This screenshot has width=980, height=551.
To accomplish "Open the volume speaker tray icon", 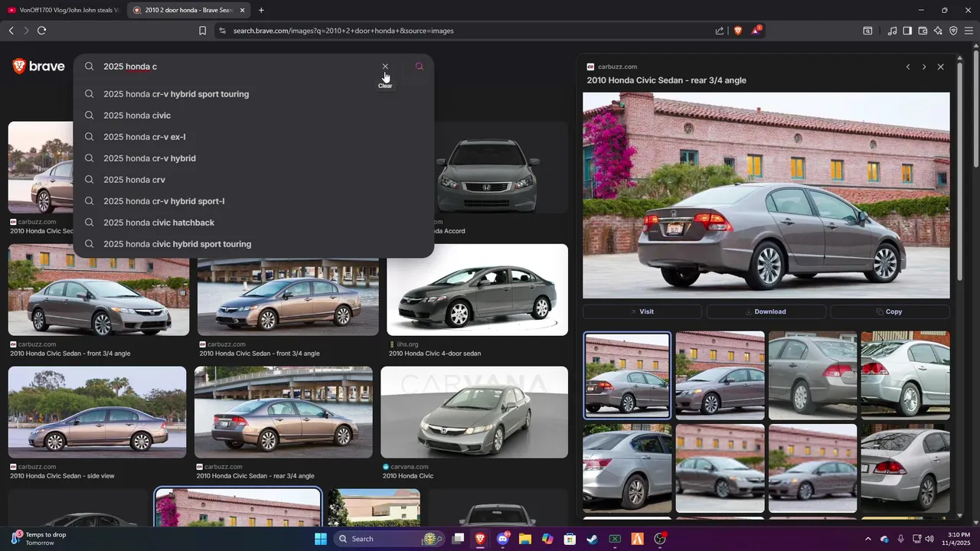I will [x=929, y=539].
